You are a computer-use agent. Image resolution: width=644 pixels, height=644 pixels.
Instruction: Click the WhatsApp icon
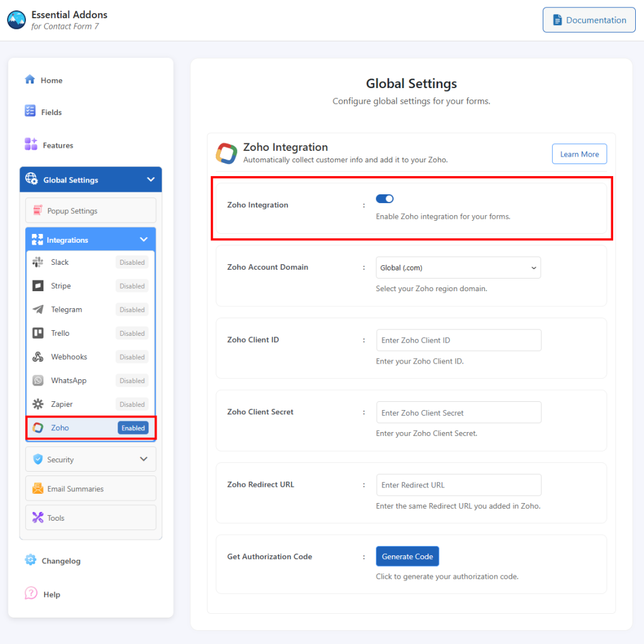[x=38, y=380]
